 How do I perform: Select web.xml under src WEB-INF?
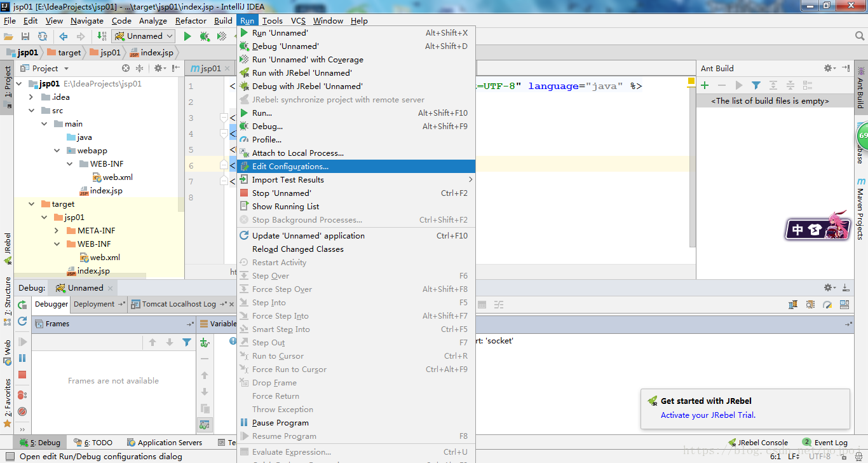(x=112, y=177)
